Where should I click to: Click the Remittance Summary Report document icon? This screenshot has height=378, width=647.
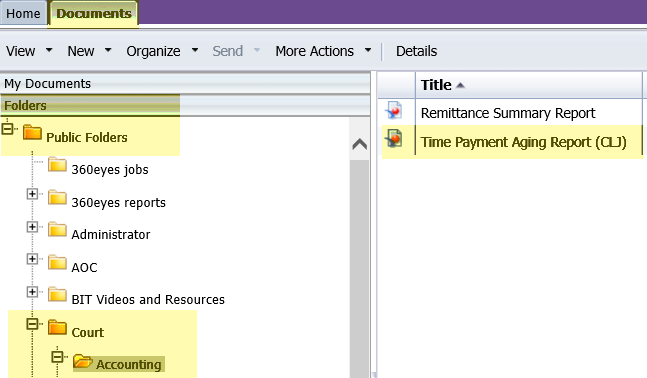pyautogui.click(x=394, y=111)
